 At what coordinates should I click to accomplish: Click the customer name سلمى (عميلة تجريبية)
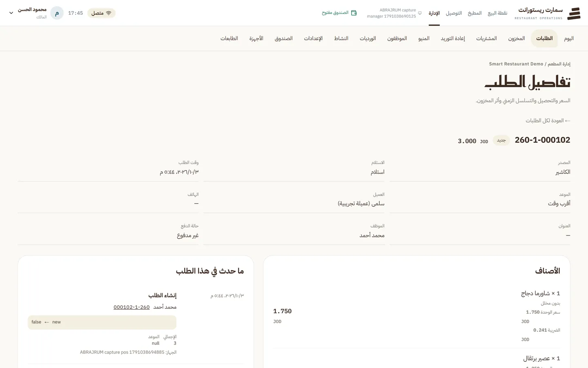[x=361, y=204]
